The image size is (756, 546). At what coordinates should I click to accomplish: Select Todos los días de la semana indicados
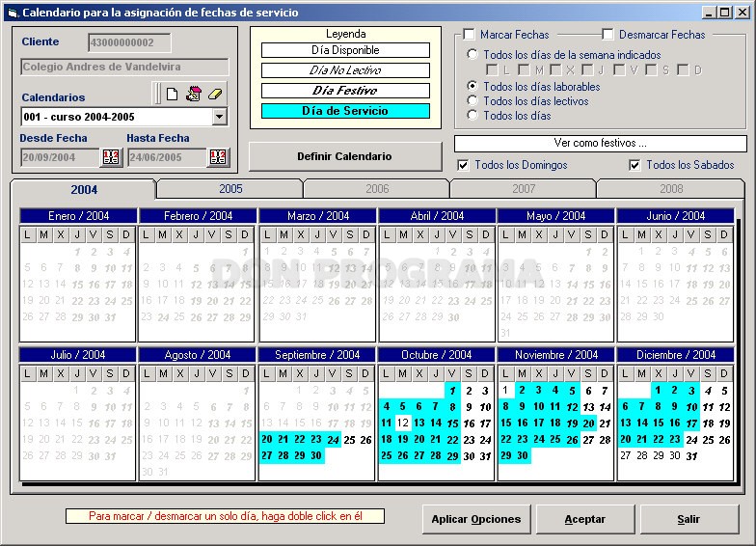click(472, 54)
